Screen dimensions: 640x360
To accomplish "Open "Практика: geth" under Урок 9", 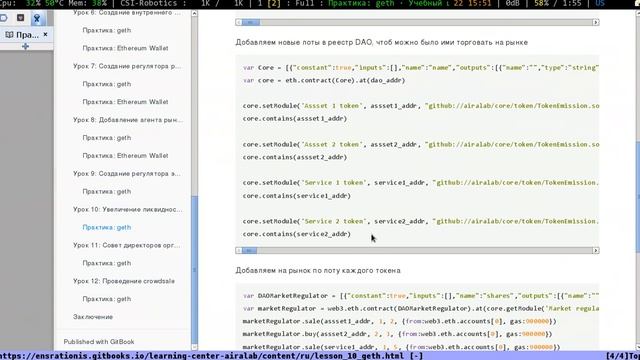I will point(107,191).
